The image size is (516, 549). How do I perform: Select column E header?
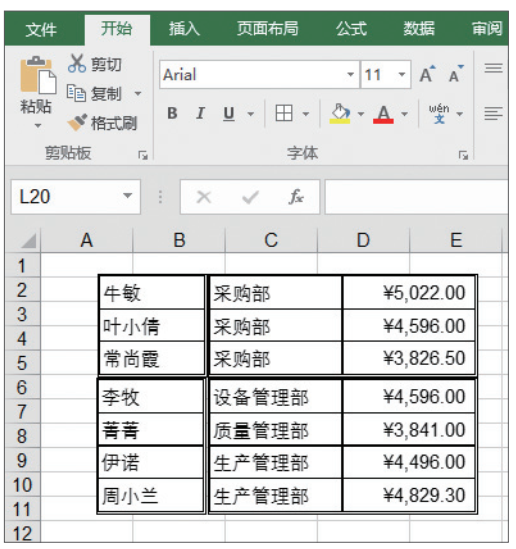point(456,241)
